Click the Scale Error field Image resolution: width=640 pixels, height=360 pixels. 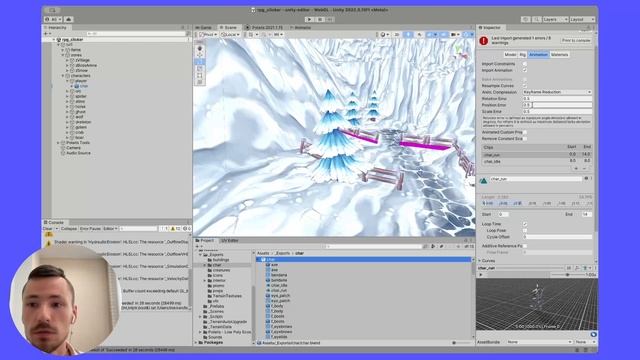557,111
